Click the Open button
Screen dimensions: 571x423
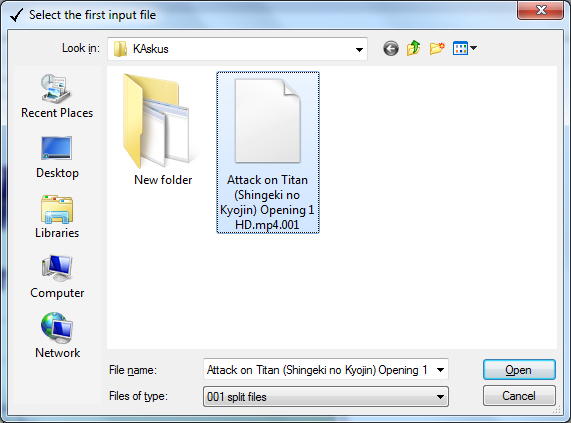click(x=519, y=370)
